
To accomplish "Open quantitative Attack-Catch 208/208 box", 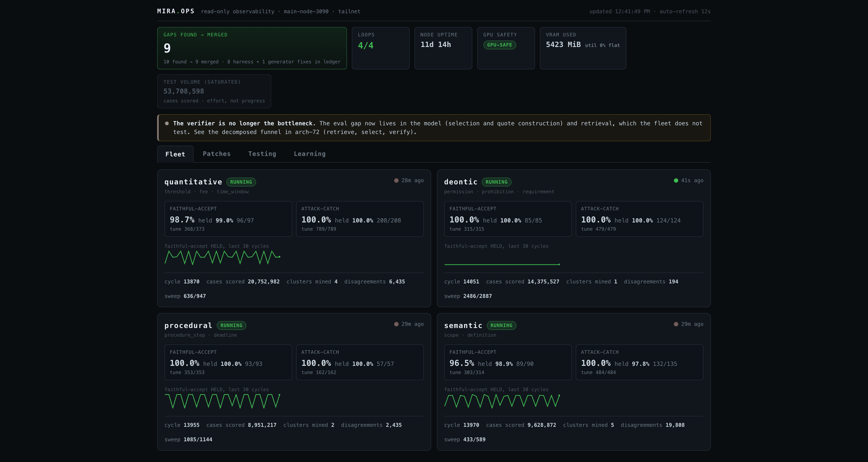I will (360, 219).
